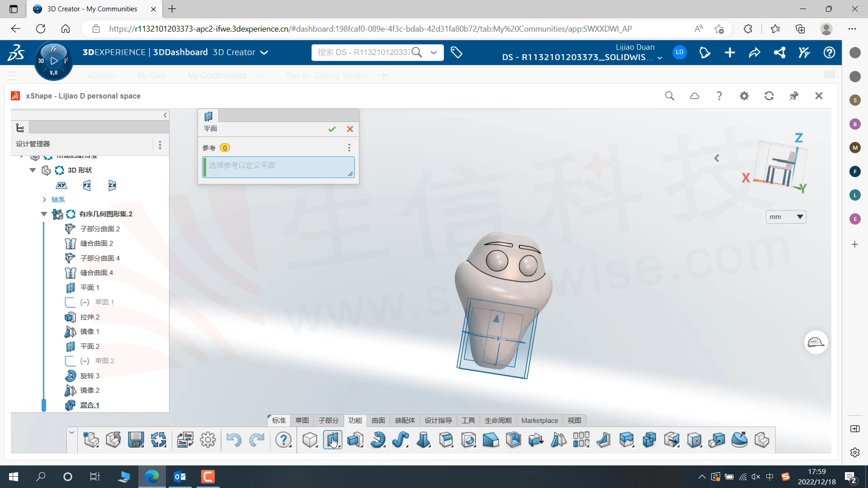Image resolution: width=868 pixels, height=488 pixels.
Task: Click the question mark help toolbar icon
Action: point(283,440)
